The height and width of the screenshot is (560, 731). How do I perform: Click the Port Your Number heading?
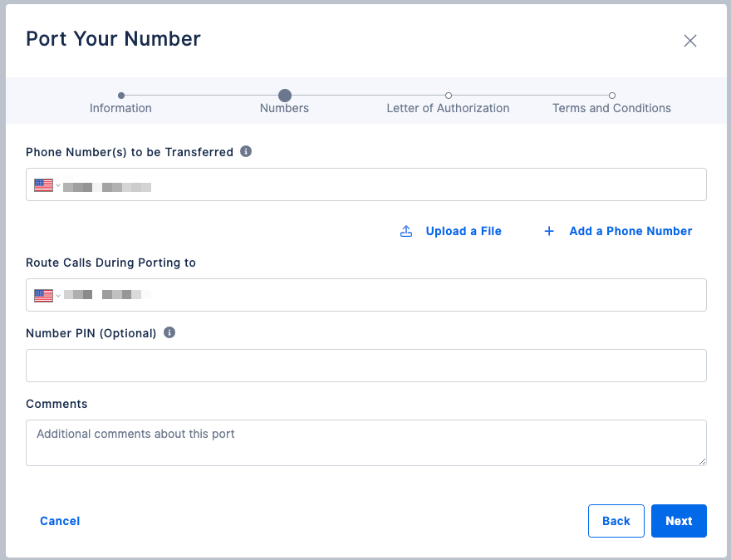tap(113, 39)
